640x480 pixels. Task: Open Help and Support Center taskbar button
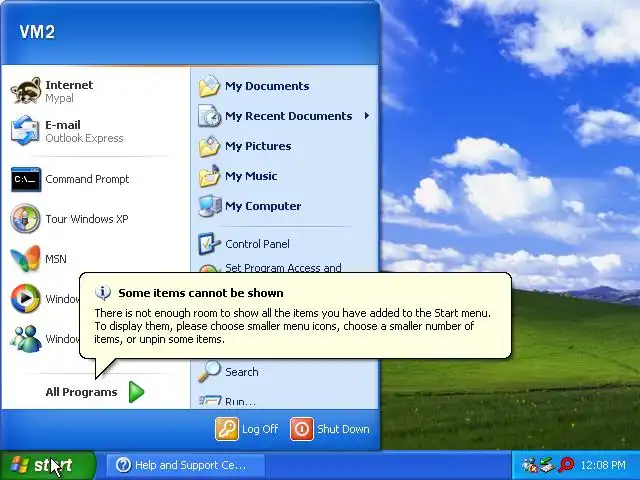coord(186,465)
